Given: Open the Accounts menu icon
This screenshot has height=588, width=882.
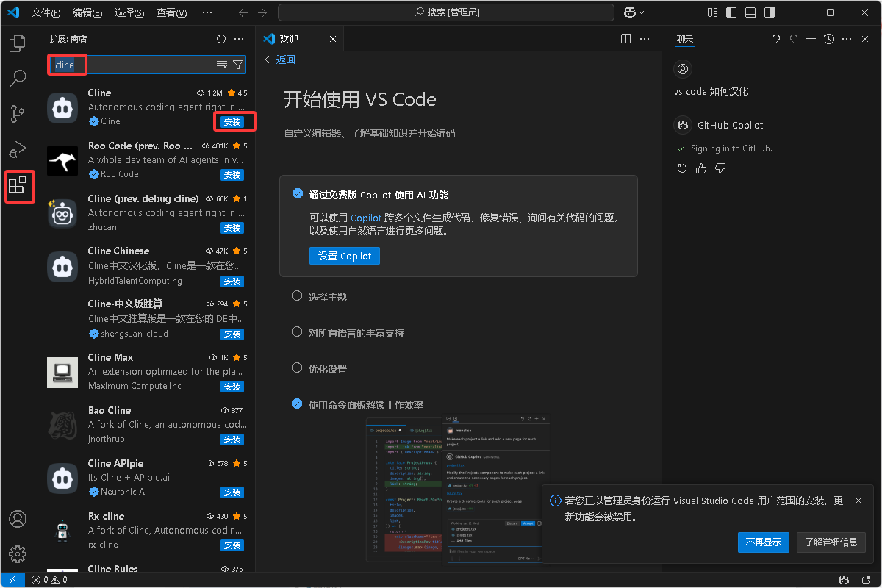Looking at the screenshot, I should (x=18, y=518).
